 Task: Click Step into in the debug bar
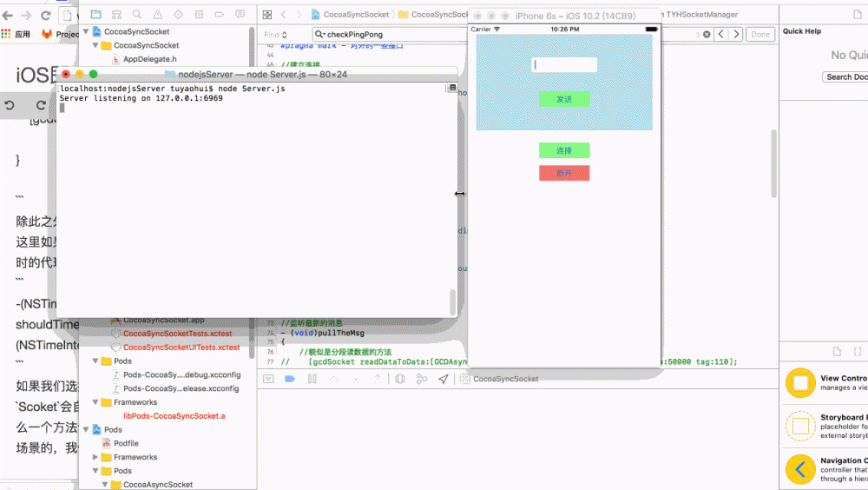coord(356,379)
